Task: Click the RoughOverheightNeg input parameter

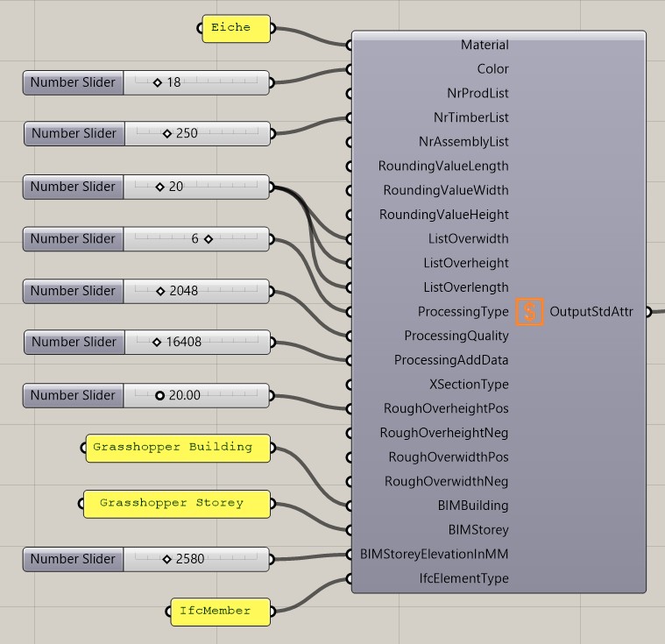Action: pos(444,433)
